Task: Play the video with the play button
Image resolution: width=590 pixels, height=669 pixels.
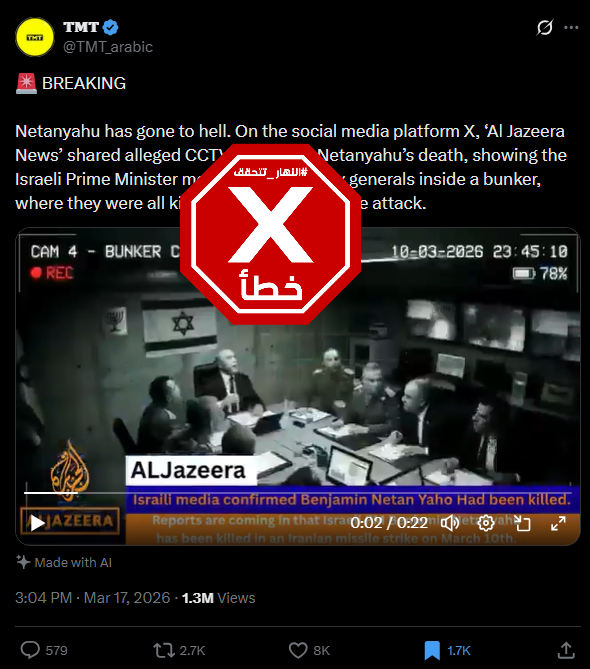Action: 38,523
